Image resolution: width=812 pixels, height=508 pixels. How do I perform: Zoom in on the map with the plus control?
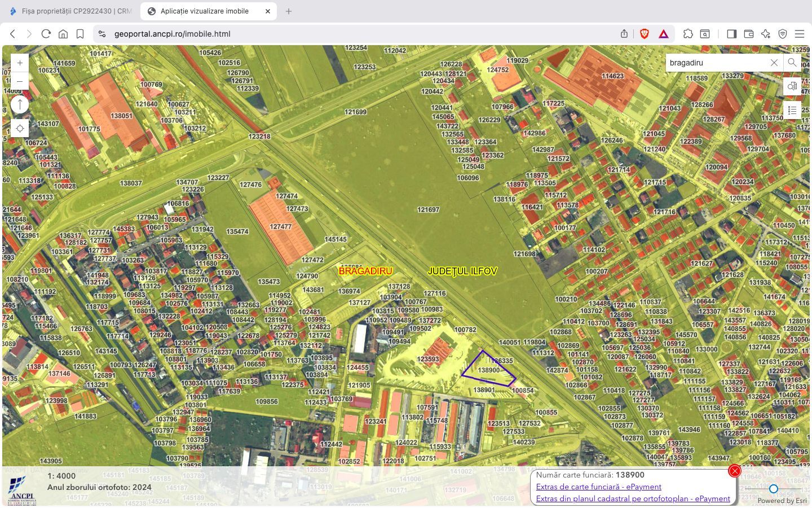[x=20, y=63]
